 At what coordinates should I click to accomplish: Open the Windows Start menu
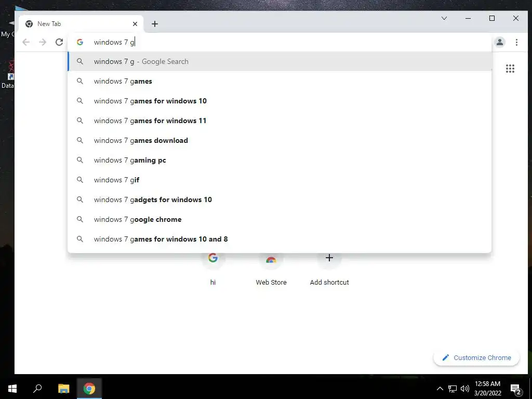pos(12,388)
